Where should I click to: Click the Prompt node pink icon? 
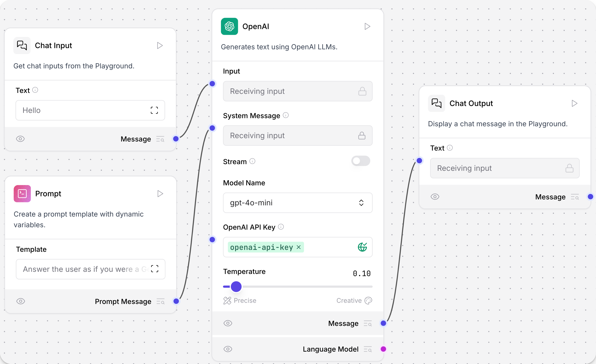pyautogui.click(x=22, y=193)
